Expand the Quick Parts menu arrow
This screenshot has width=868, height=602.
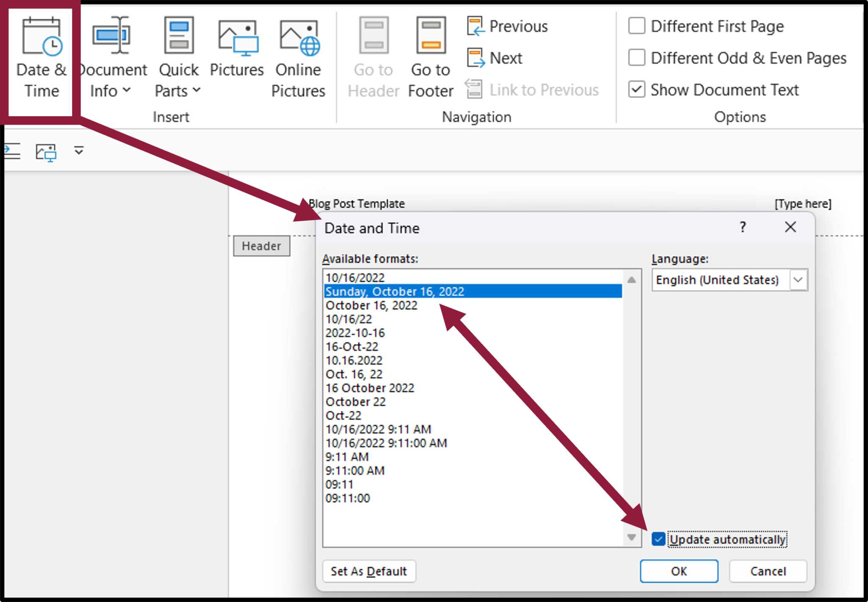pos(196,90)
